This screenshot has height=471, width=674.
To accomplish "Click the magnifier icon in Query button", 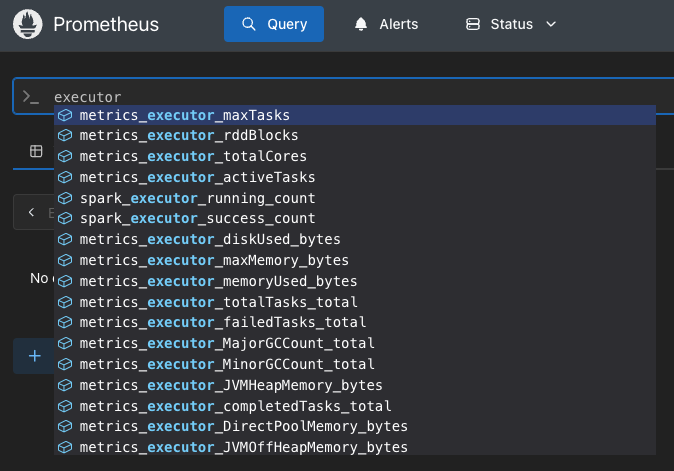I will coord(248,24).
